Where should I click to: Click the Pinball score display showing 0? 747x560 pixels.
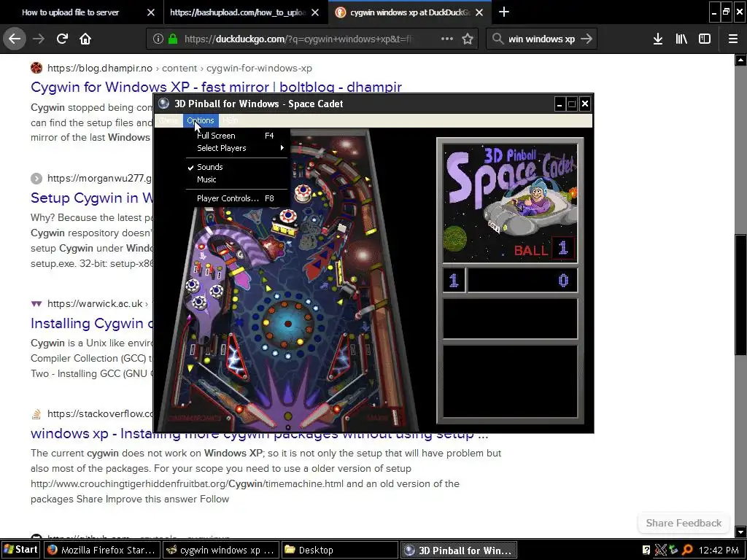tap(522, 280)
